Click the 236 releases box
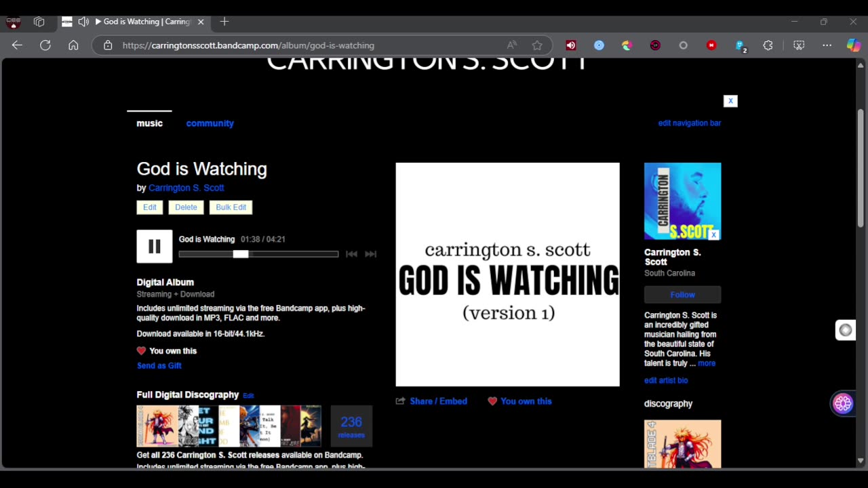868x488 pixels. [x=351, y=426]
